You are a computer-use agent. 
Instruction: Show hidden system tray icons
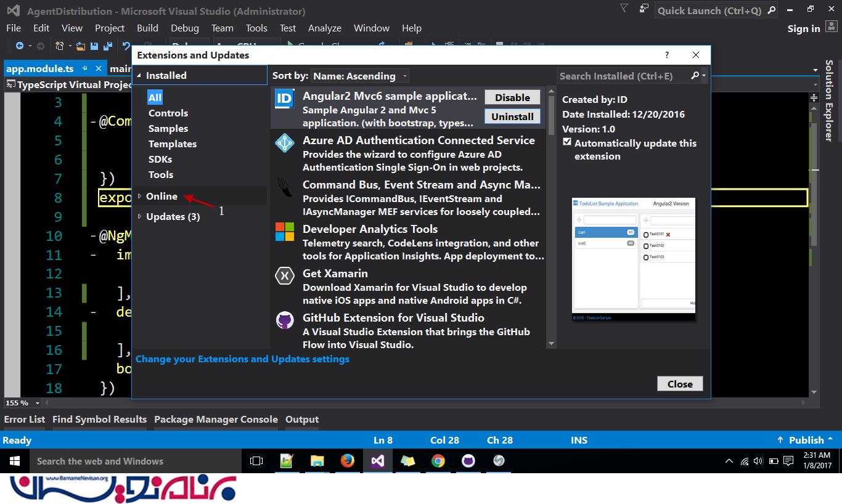coord(730,461)
